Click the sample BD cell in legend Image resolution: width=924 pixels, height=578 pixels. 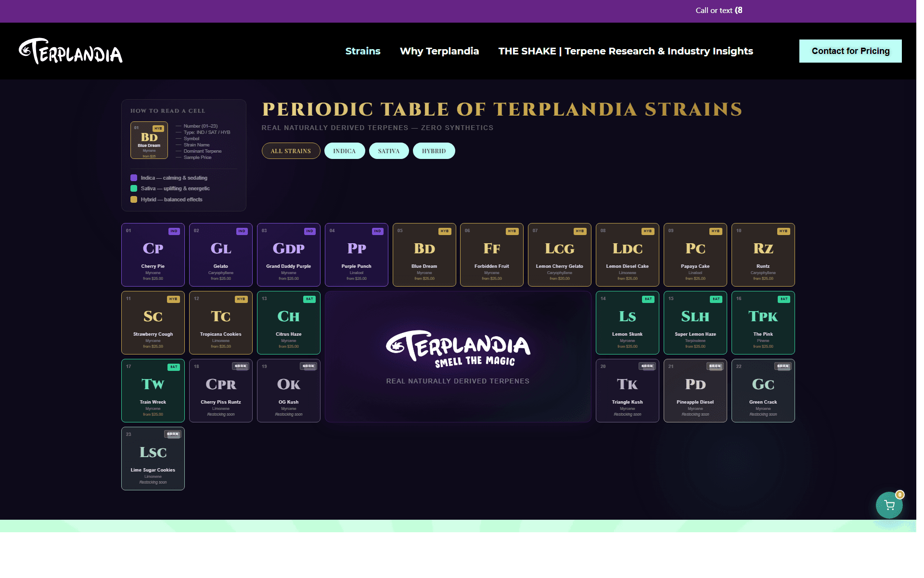click(149, 140)
